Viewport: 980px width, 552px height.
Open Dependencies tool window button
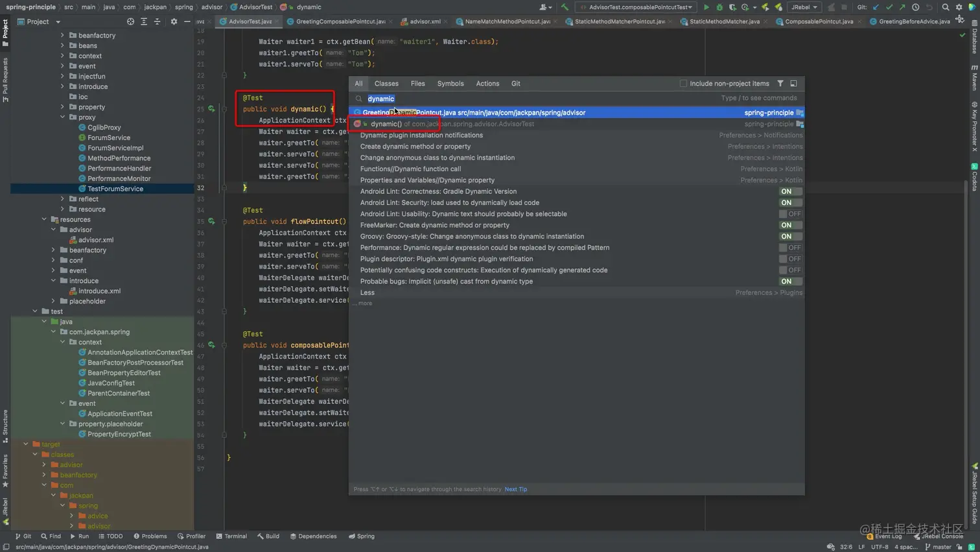coord(313,536)
